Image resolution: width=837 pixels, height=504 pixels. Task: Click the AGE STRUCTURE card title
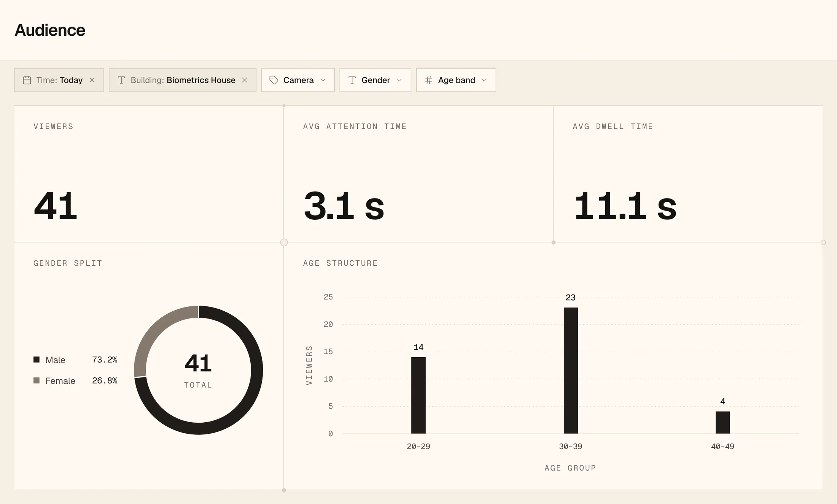click(340, 263)
